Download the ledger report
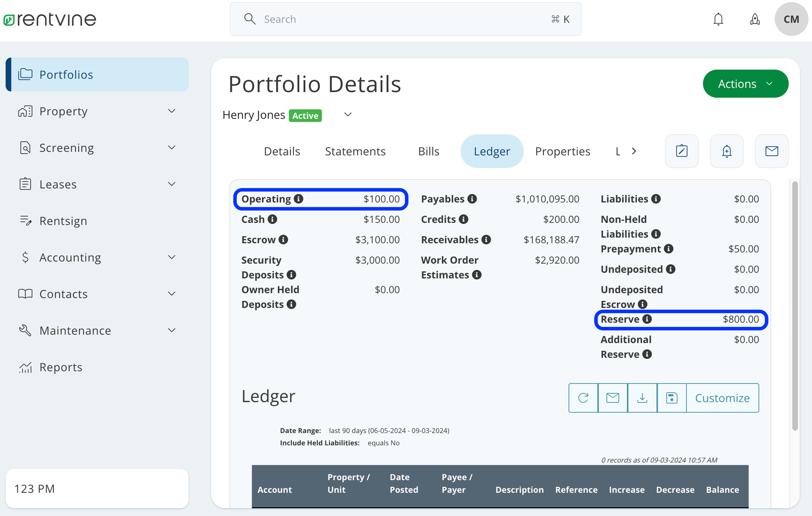Image resolution: width=812 pixels, height=516 pixels. coord(642,398)
